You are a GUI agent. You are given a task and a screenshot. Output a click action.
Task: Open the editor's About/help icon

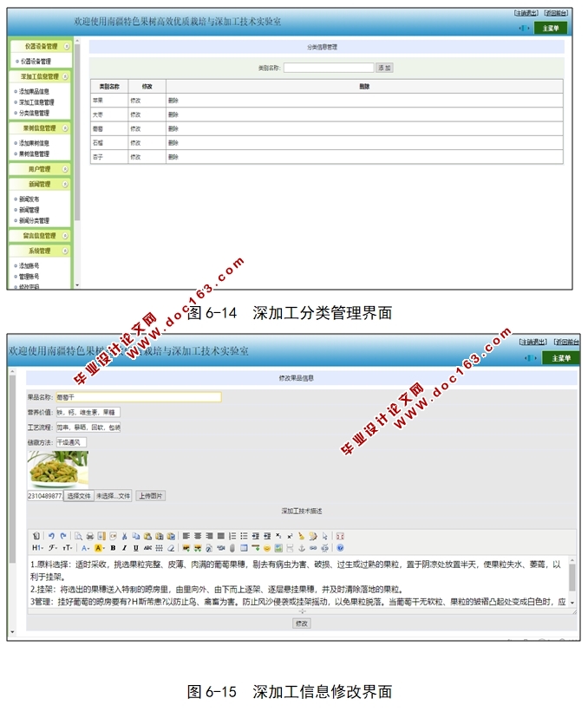coord(340,548)
